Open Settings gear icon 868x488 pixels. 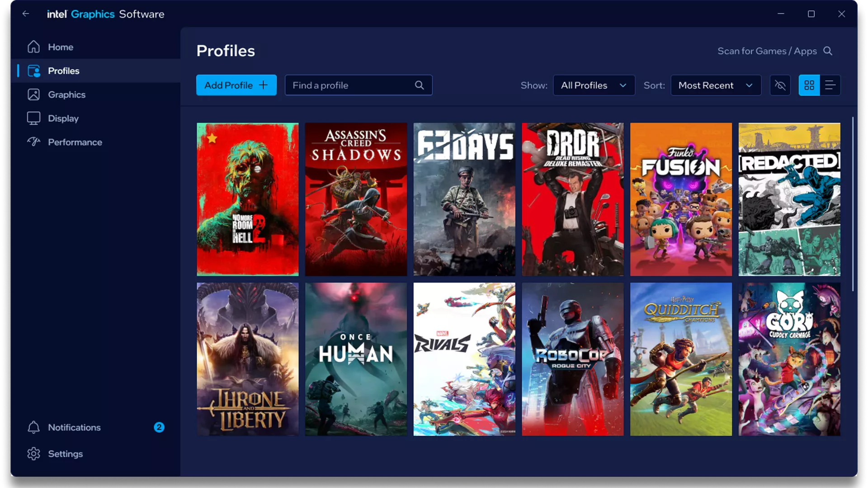tap(33, 454)
